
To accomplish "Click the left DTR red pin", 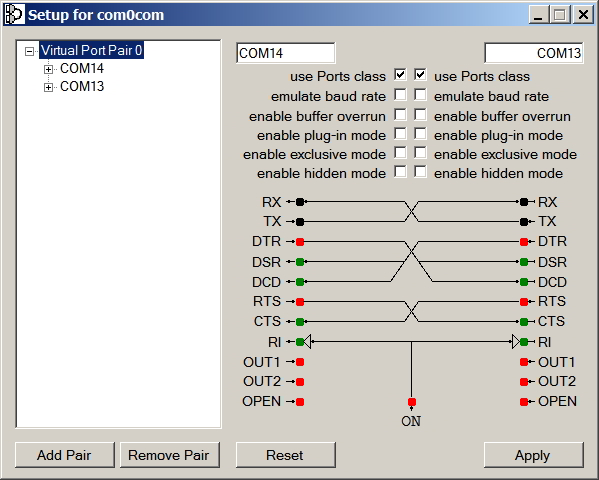I will tap(300, 242).
